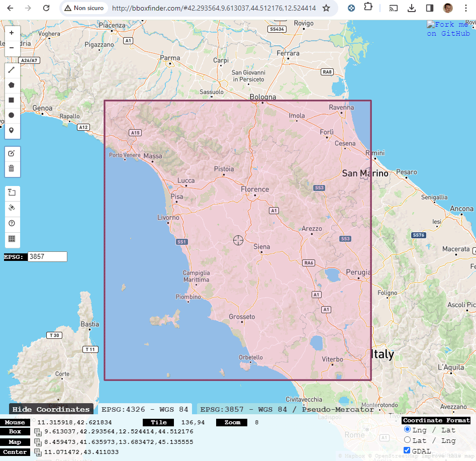
Task: Zoom in on the map
Action: point(12,33)
